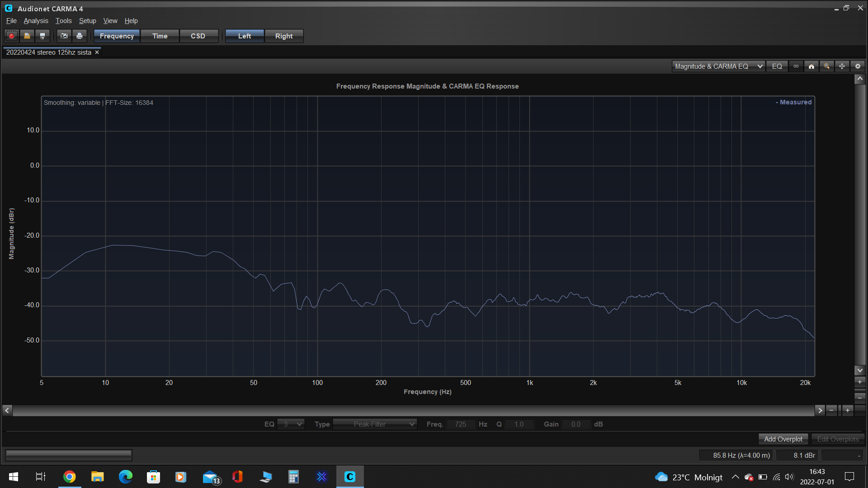Open Google Chrome from the taskbar
The image size is (868, 488).
[x=69, y=477]
